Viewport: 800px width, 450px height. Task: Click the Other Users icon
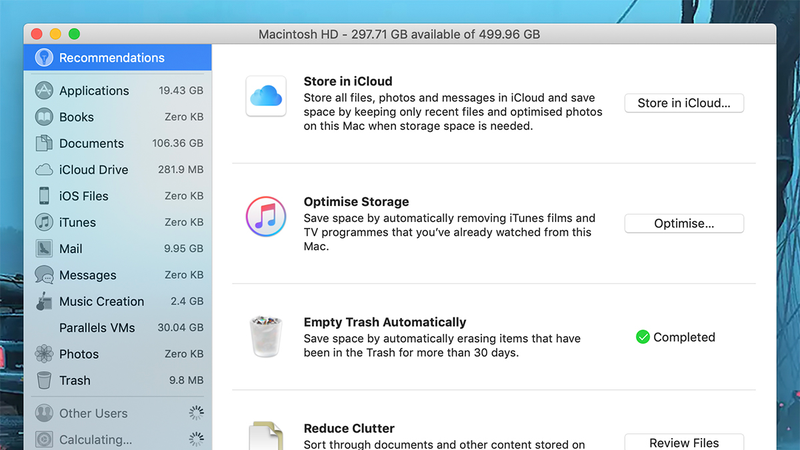(44, 413)
